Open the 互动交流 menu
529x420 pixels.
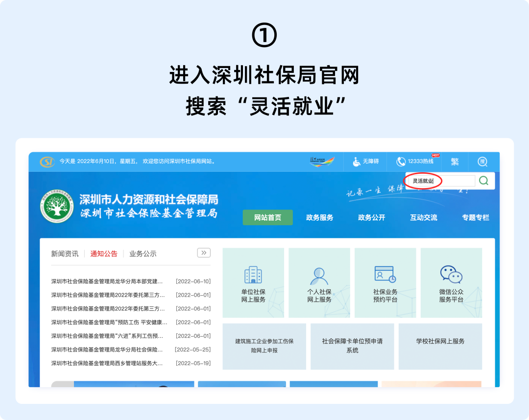423,217
